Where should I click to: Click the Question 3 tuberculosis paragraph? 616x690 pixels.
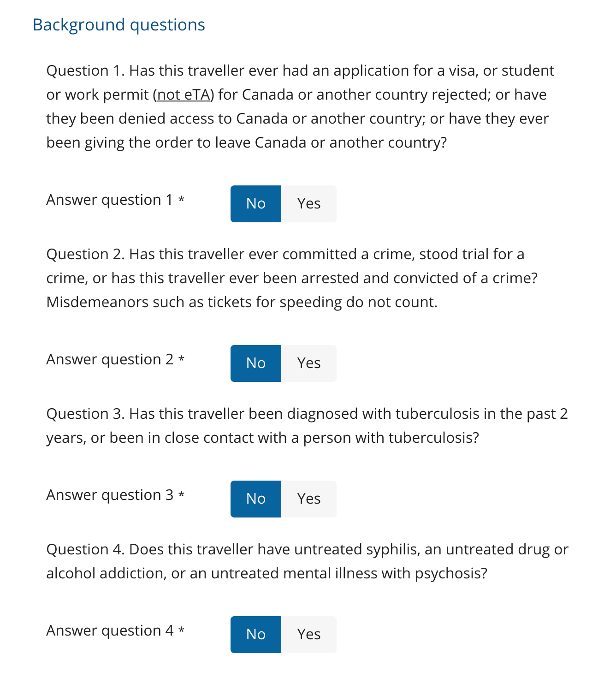pos(307,426)
